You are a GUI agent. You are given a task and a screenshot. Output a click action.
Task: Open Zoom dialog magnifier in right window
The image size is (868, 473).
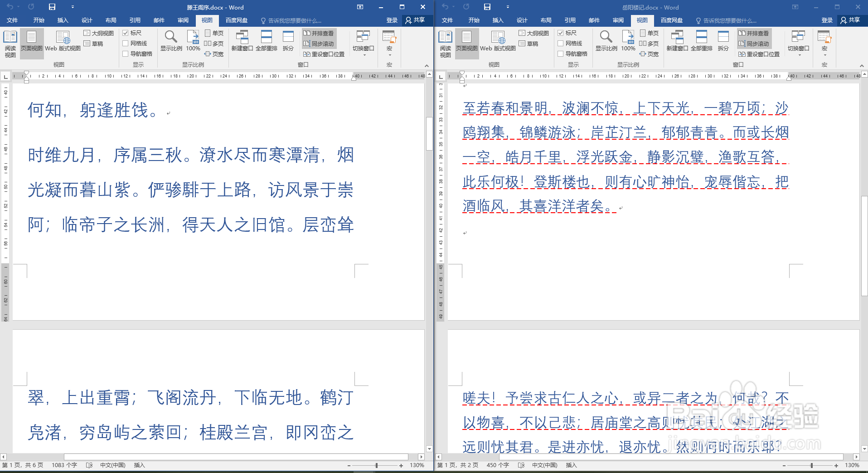pos(606,41)
